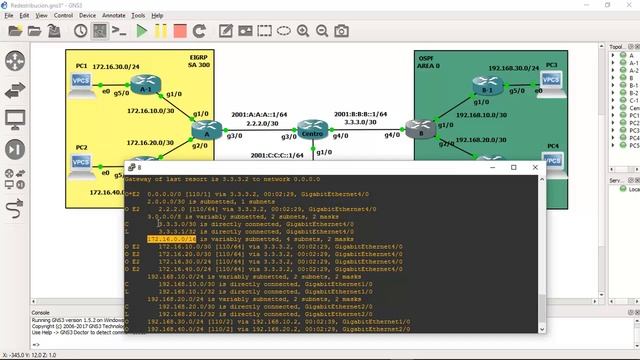The image size is (640, 360).
Task: Expand node B-2 in topology summary
Action: coord(613,93)
